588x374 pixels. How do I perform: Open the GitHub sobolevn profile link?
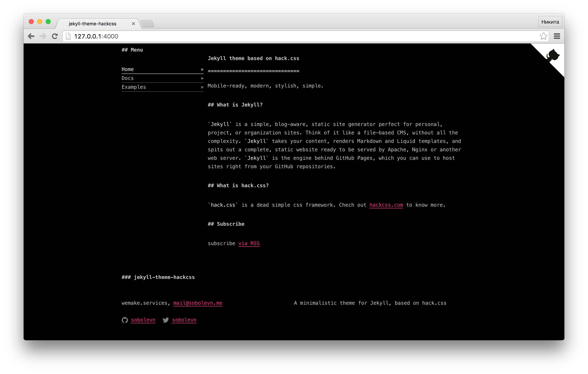(x=143, y=320)
